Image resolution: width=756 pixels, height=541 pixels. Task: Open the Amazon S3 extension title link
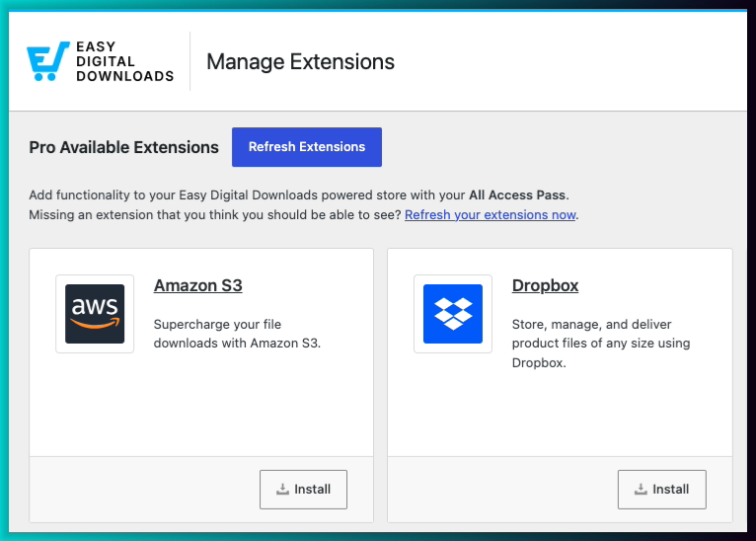pyautogui.click(x=197, y=285)
